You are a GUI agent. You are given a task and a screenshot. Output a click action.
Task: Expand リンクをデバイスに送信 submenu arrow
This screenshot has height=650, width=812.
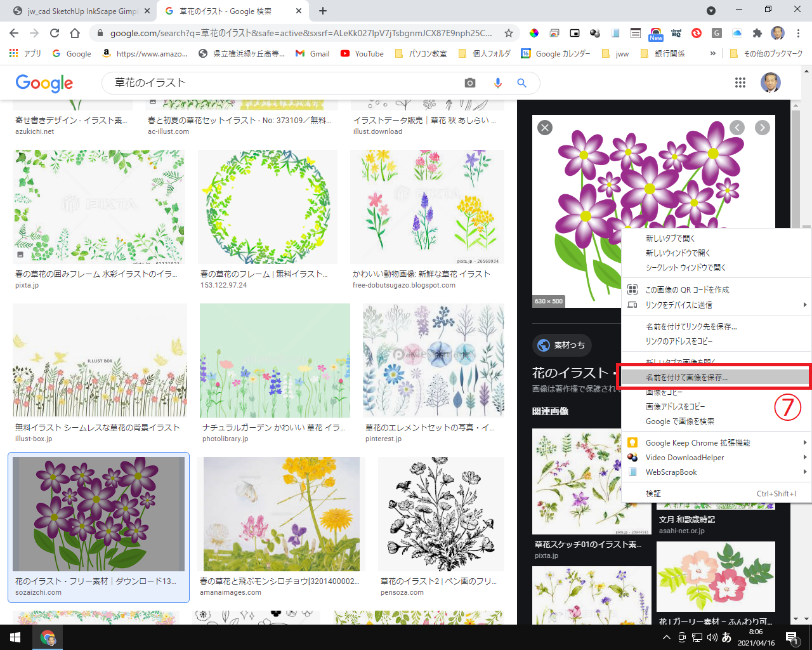[x=805, y=305]
